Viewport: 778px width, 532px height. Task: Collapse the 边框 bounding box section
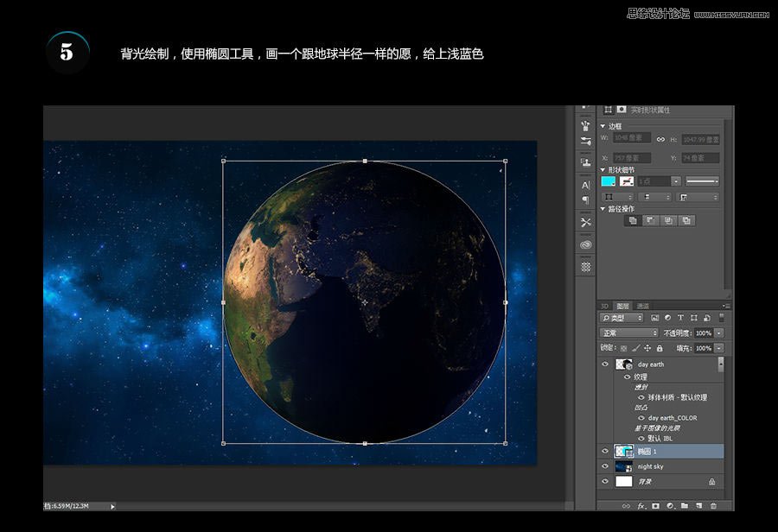click(x=603, y=126)
